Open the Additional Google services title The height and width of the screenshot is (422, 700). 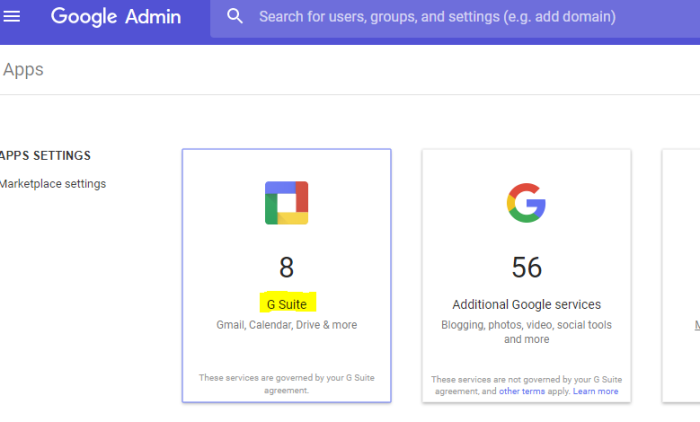coord(527,304)
